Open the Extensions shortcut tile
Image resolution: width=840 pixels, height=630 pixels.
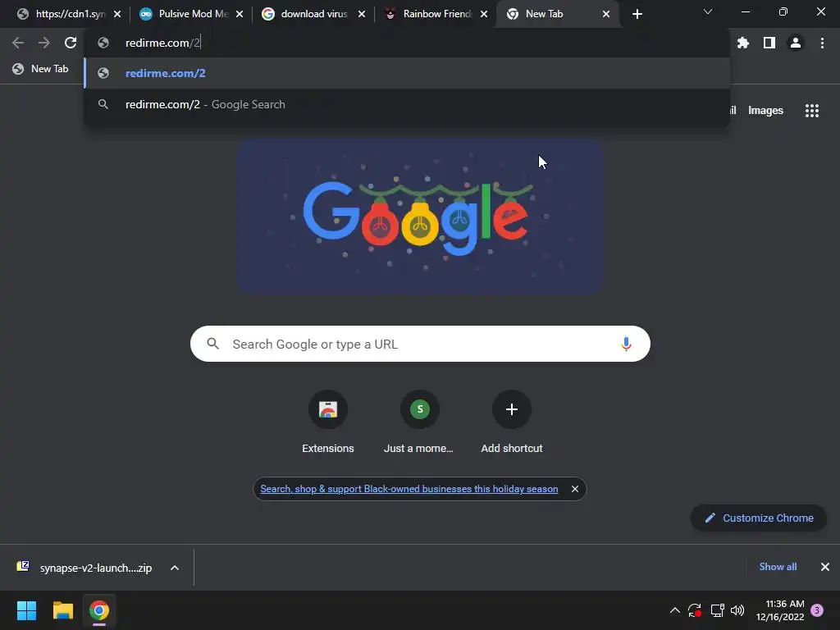[328, 422]
